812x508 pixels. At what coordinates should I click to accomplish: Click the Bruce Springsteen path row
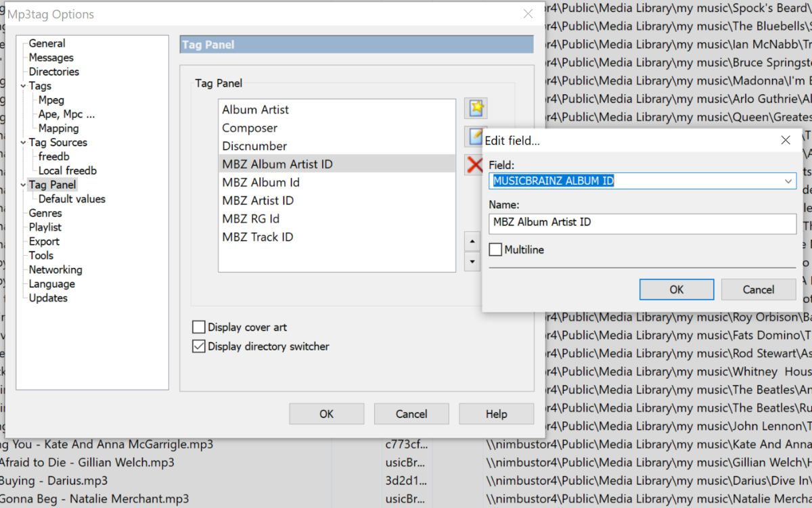point(678,62)
